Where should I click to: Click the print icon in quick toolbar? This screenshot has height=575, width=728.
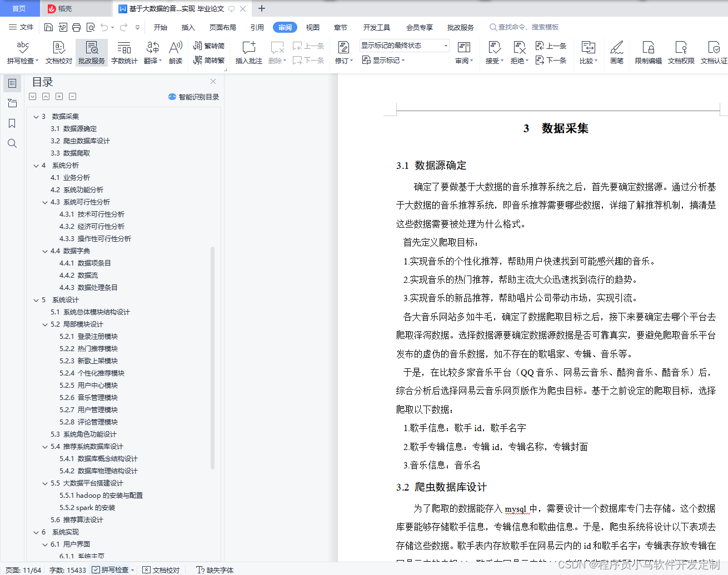(77, 27)
